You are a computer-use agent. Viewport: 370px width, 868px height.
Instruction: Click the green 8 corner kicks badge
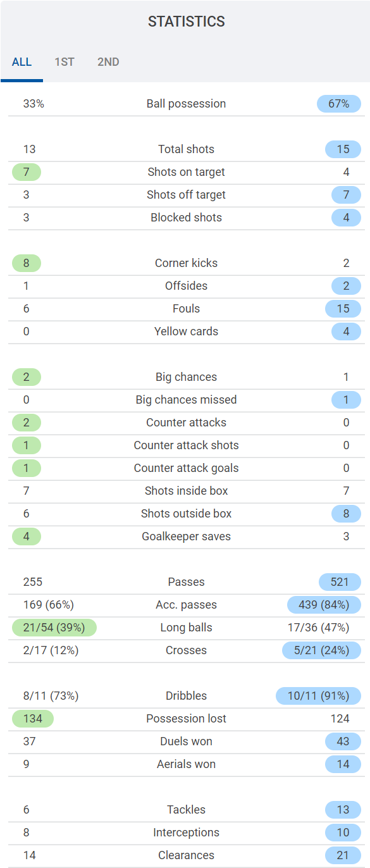pyautogui.click(x=27, y=263)
